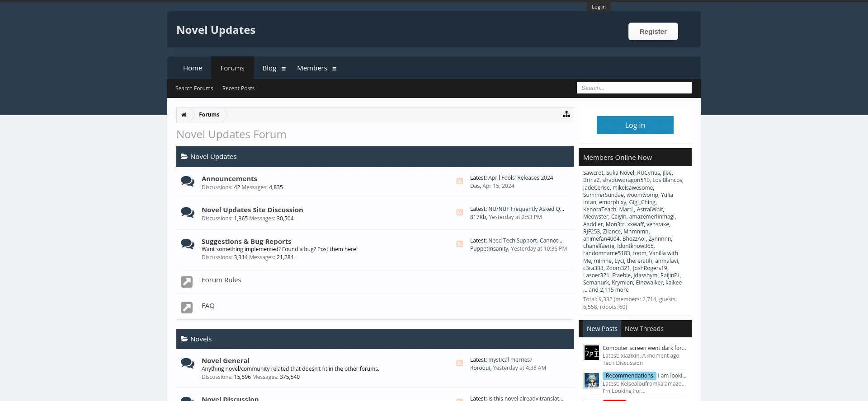This screenshot has width=868, height=401.
Task: Click the speech bubble icon next to Announcements
Action: (x=187, y=182)
